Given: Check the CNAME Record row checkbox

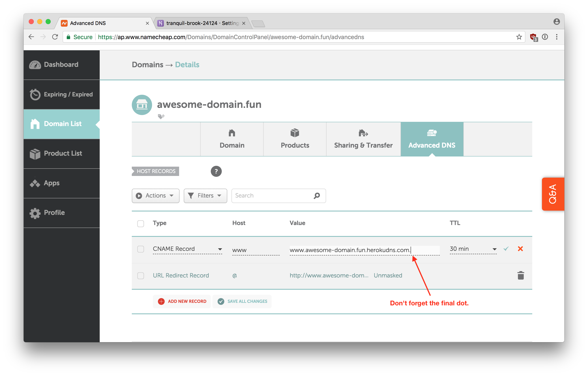Looking at the screenshot, I should (x=141, y=249).
